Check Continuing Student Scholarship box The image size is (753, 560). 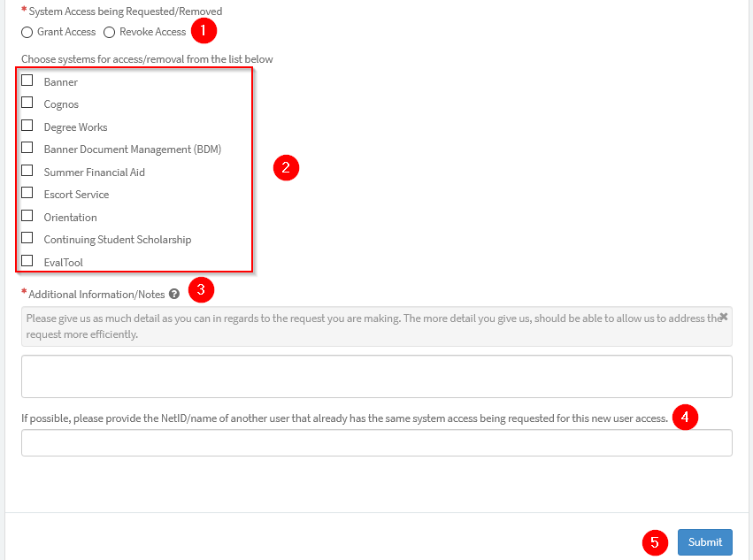(x=27, y=238)
